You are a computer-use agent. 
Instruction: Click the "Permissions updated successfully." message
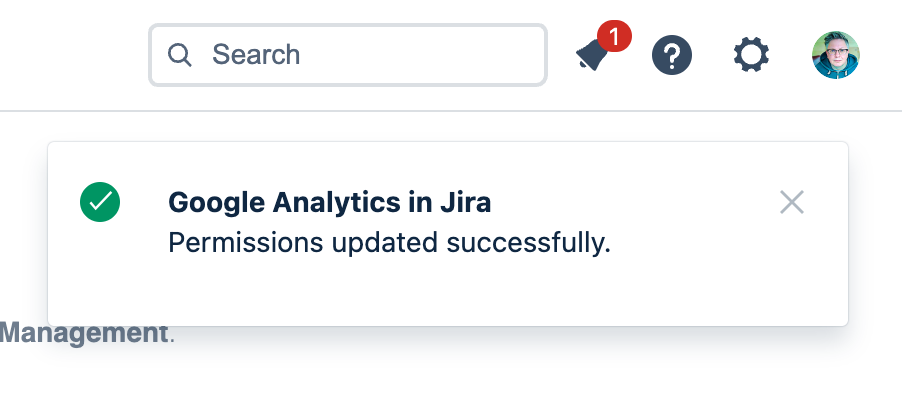click(x=389, y=243)
